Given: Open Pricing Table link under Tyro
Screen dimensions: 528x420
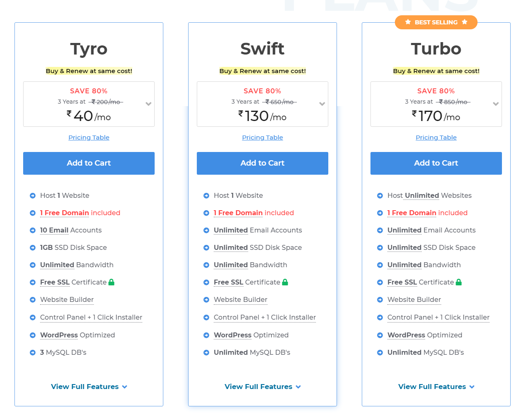Looking at the screenshot, I should [89, 138].
